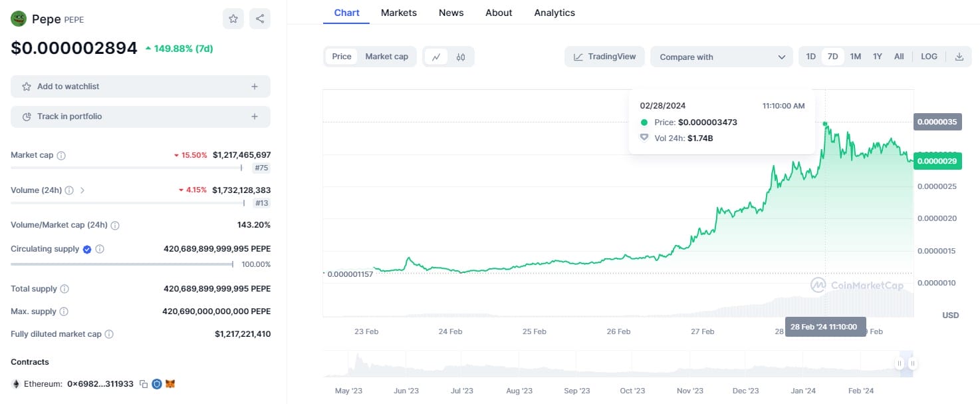
Task: Open TradingView chart
Action: tap(604, 57)
